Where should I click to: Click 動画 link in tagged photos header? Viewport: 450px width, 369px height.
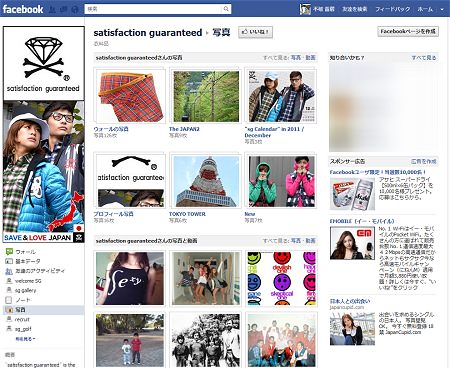(x=310, y=241)
